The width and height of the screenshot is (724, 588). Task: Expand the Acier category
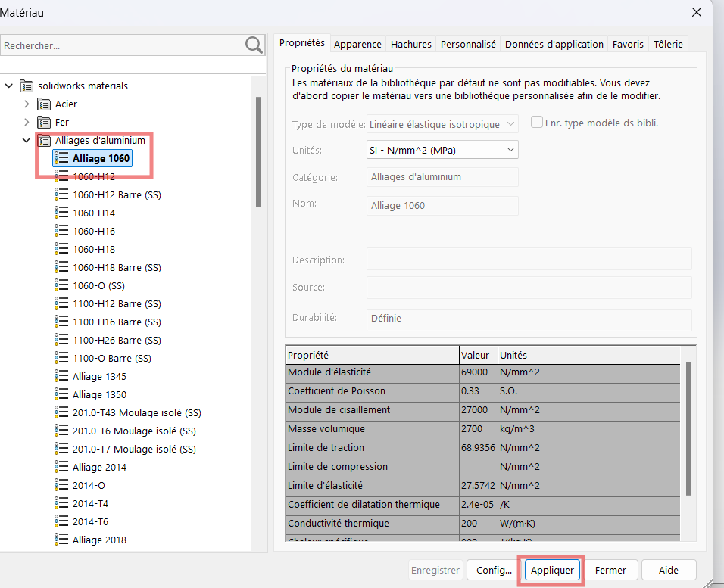pyautogui.click(x=27, y=104)
